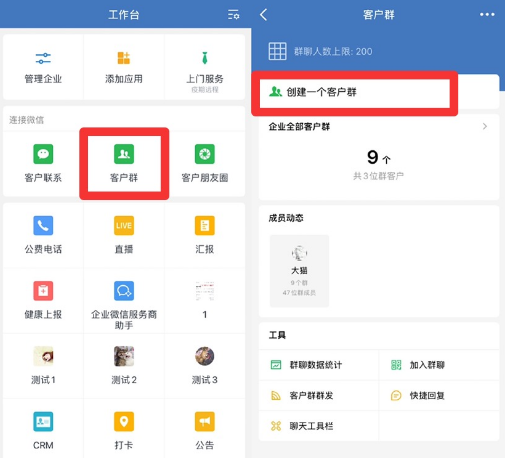505x458 pixels.
Task: Open the 汇报 report icon
Action: 205,226
